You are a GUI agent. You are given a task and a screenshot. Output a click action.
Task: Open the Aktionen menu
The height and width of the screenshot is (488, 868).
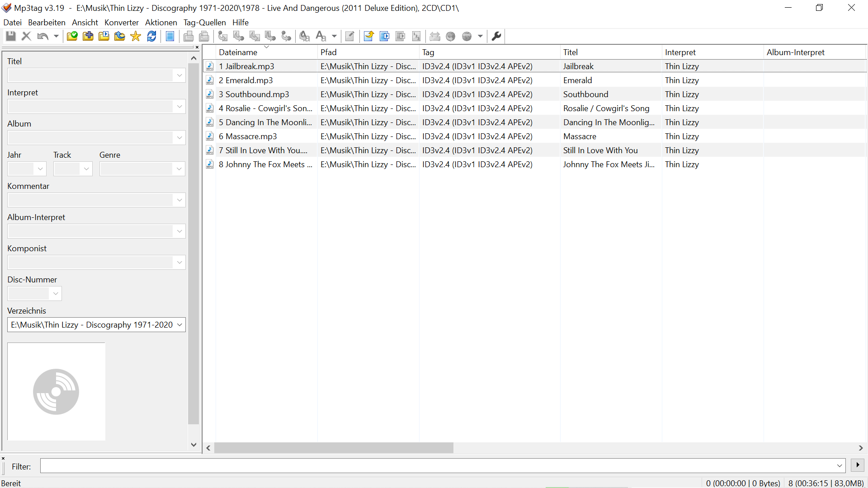click(x=161, y=23)
